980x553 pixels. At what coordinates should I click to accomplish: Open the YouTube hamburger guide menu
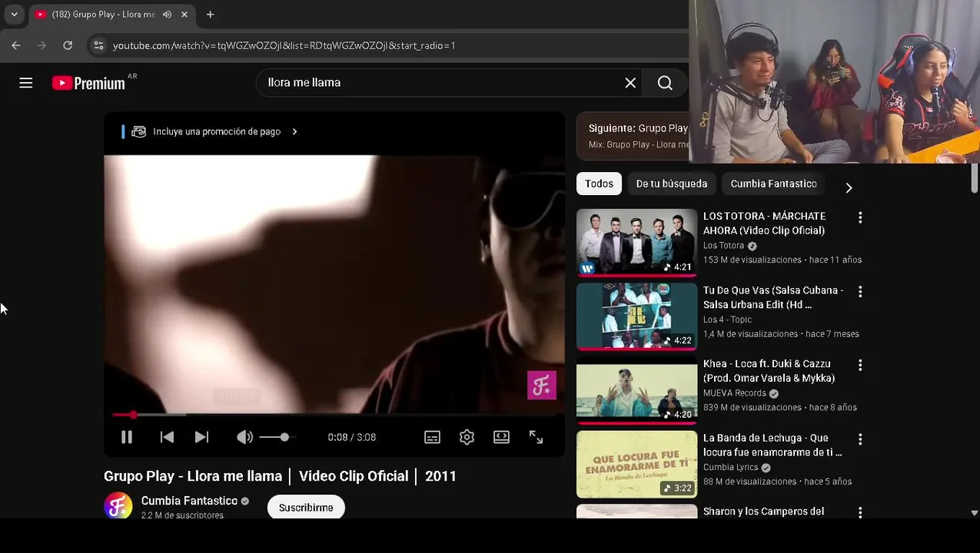click(x=26, y=83)
